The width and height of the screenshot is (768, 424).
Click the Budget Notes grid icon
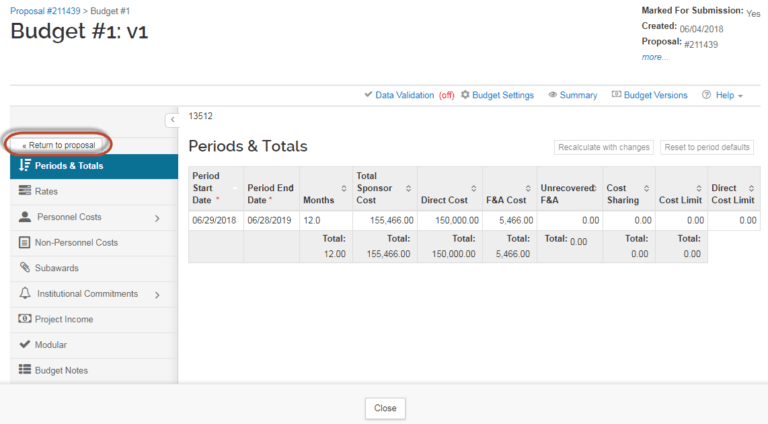[x=26, y=370]
